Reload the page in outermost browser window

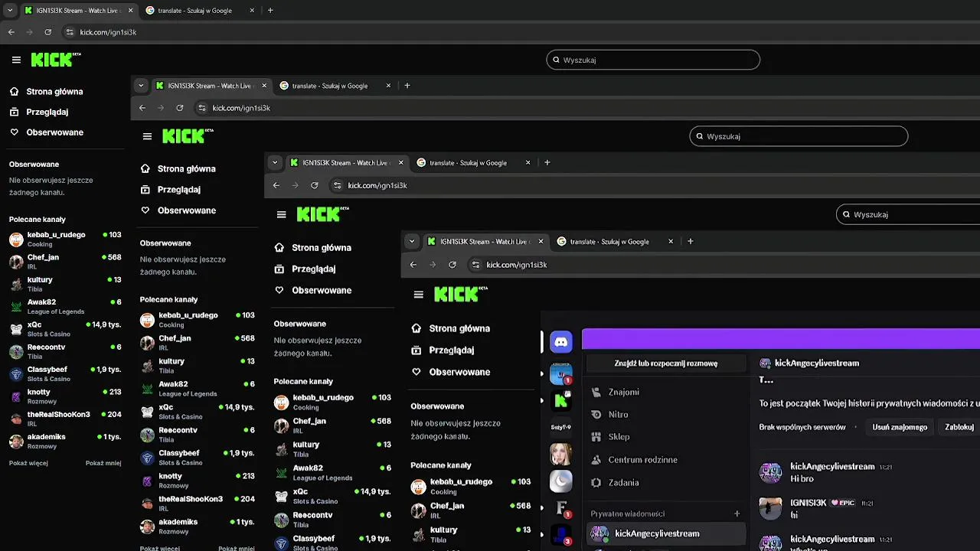click(x=47, y=32)
